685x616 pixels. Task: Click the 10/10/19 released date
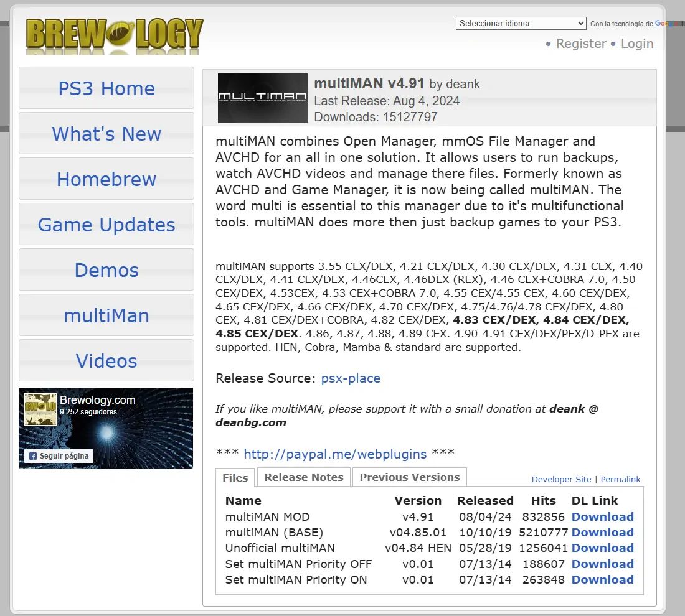485,533
